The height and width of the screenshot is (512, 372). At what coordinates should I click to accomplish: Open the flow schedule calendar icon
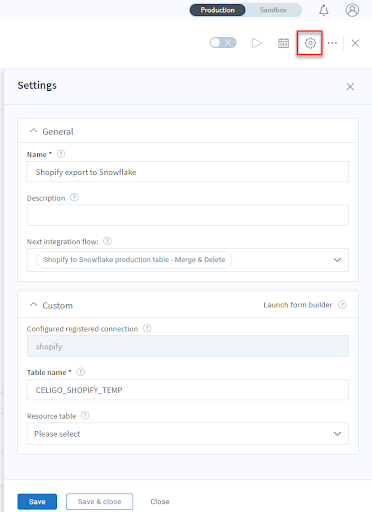283,43
